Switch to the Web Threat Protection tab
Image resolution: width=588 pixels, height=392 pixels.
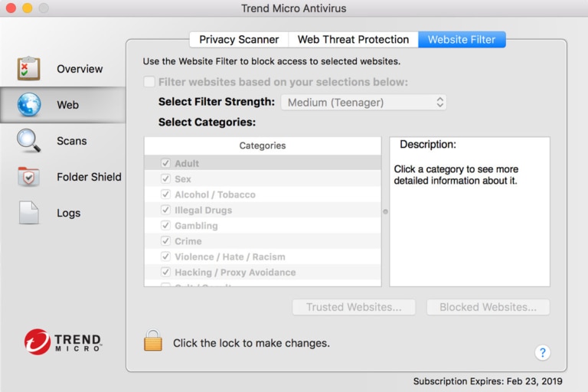tap(353, 40)
